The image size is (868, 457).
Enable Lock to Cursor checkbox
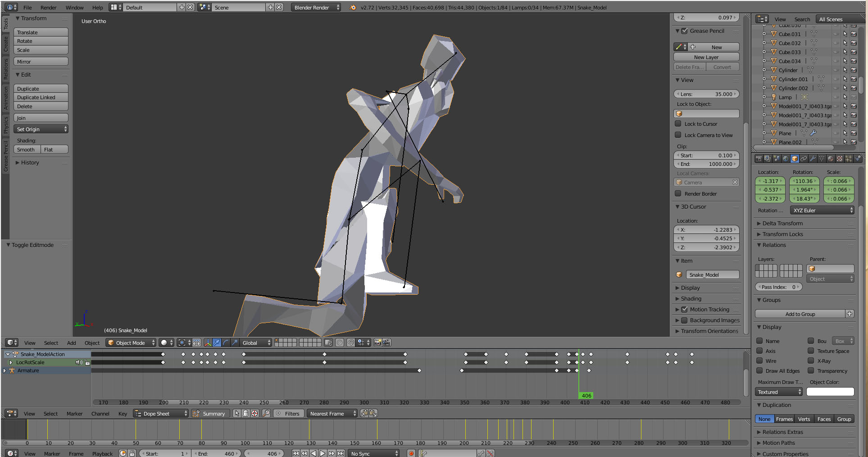pyautogui.click(x=678, y=123)
